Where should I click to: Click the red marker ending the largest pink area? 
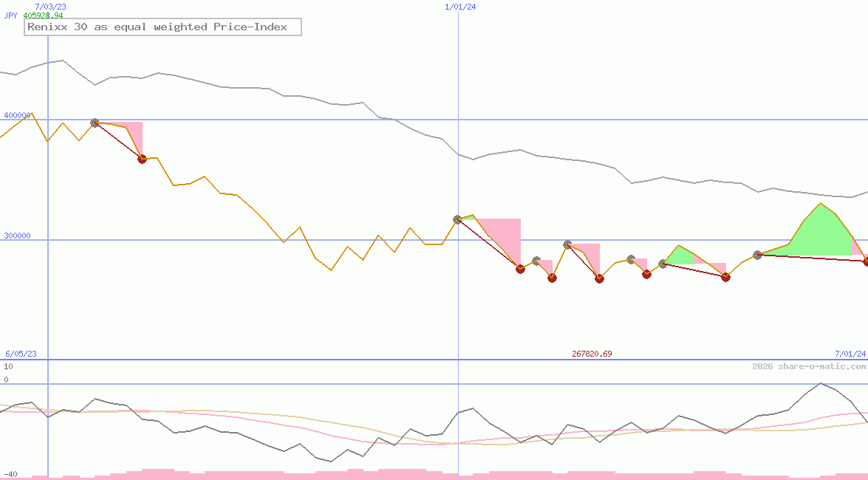pyautogui.click(x=520, y=269)
